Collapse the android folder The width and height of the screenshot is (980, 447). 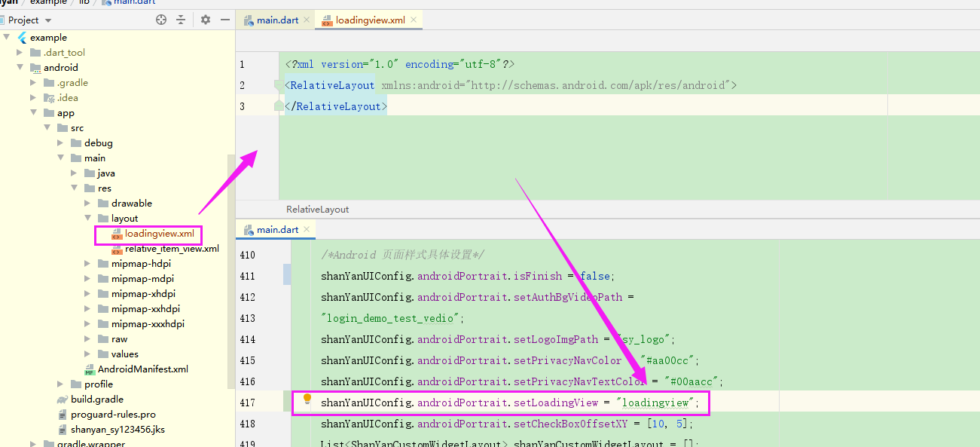20,68
